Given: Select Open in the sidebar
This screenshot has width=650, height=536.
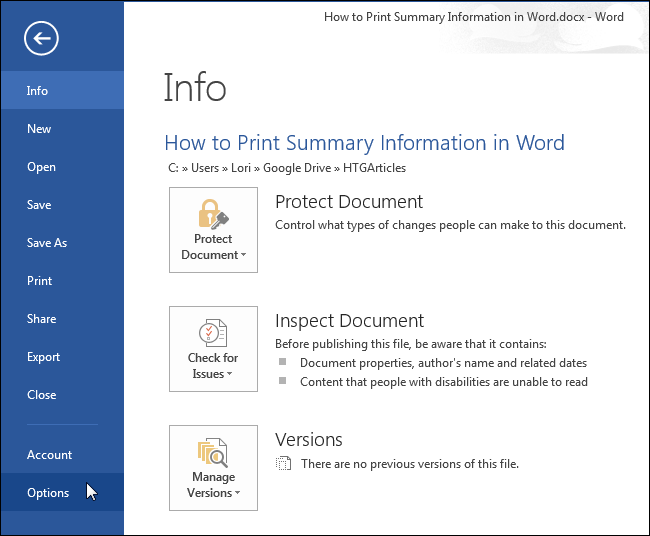Looking at the screenshot, I should [62, 167].
